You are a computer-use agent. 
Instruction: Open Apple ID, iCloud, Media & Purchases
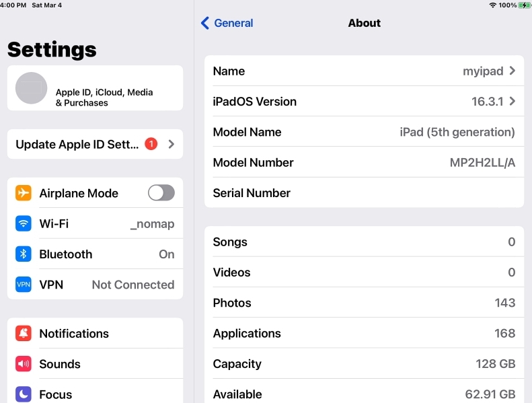coord(95,88)
